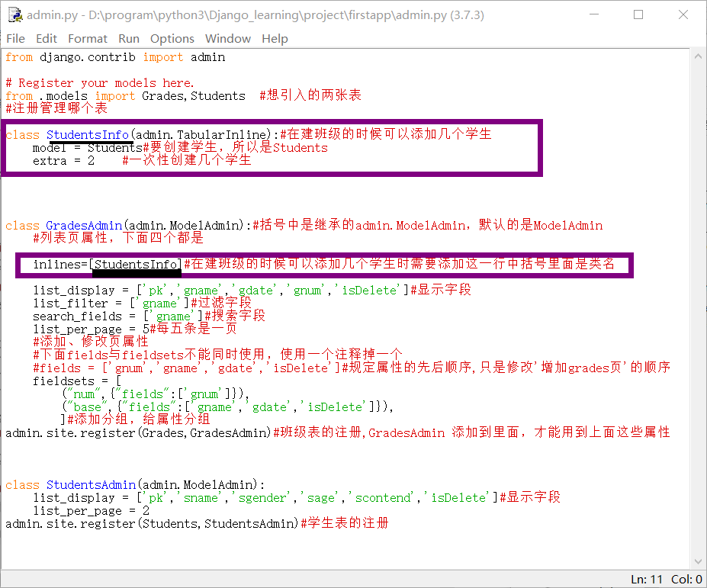Maximize the admin.py window
Viewport: 707px width, 588px height.
(638, 14)
